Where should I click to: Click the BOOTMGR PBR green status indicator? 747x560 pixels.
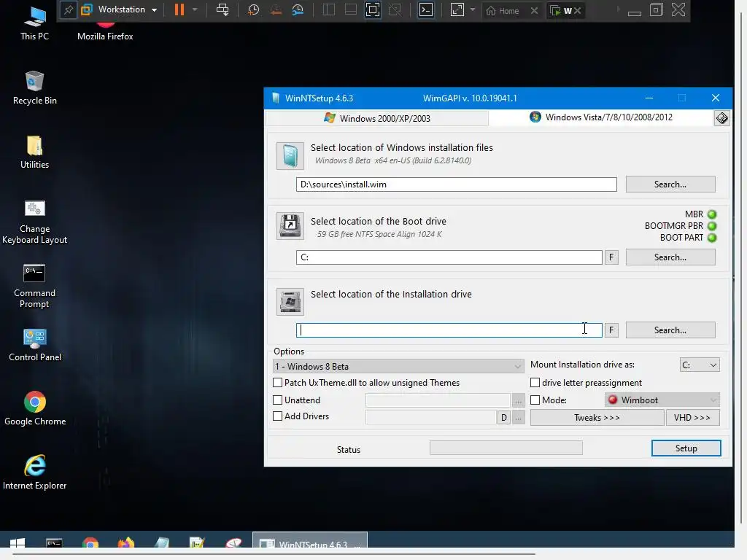[x=712, y=226]
